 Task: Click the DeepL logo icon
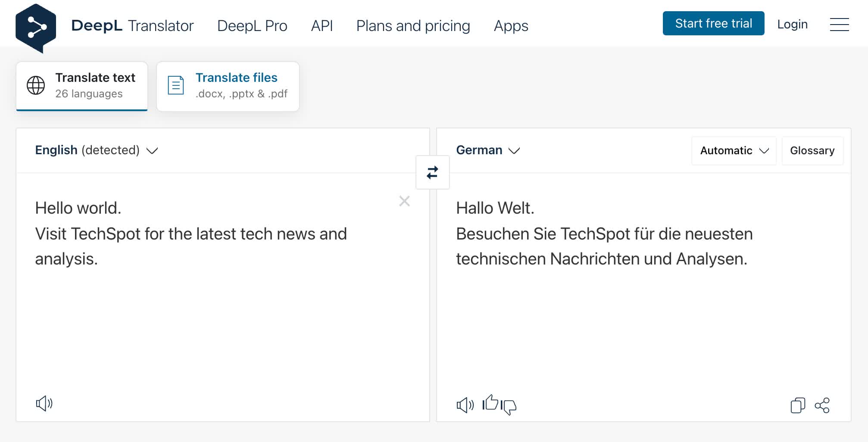pyautogui.click(x=36, y=28)
